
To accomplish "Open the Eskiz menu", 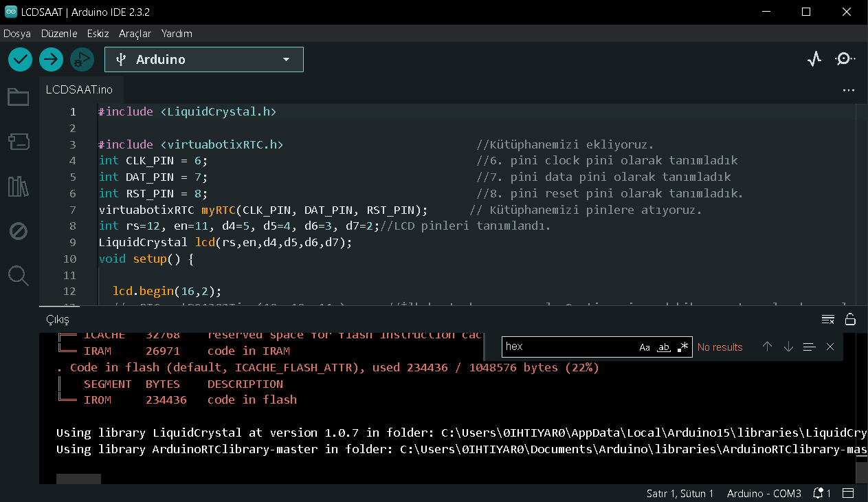I will (x=98, y=33).
